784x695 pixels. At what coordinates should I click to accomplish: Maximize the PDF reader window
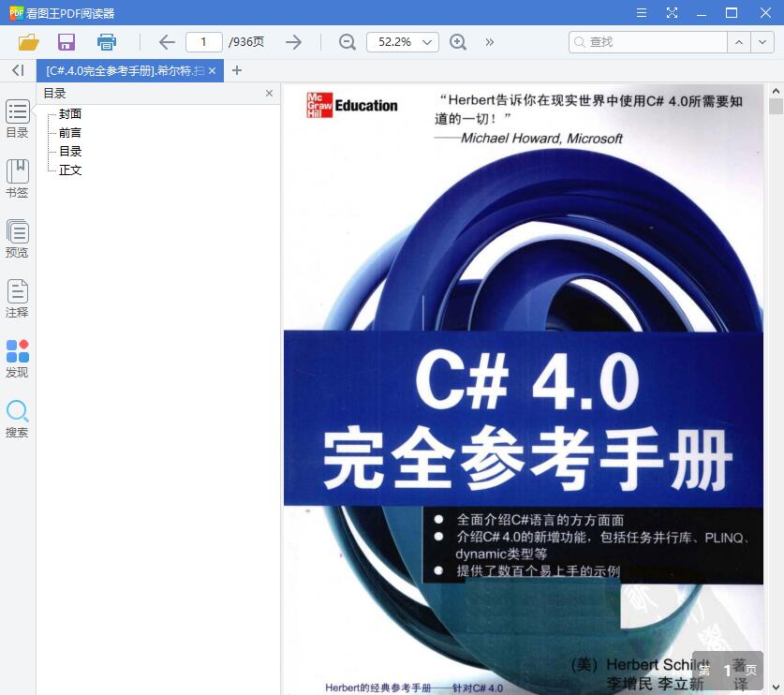pos(732,13)
